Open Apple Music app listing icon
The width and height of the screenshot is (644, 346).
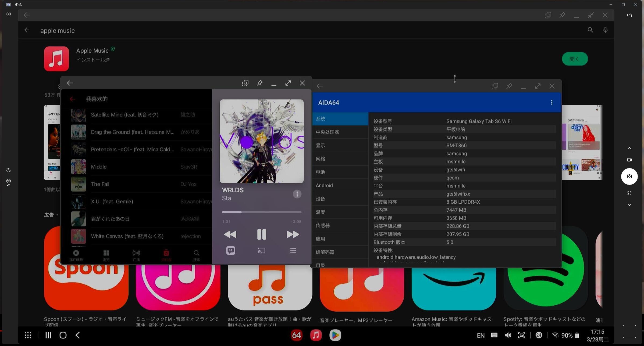pyautogui.click(x=56, y=59)
